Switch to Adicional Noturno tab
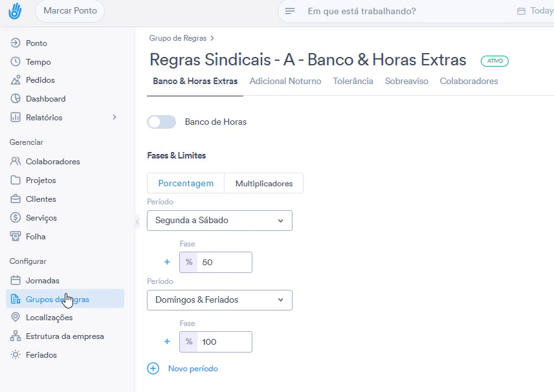 point(285,82)
